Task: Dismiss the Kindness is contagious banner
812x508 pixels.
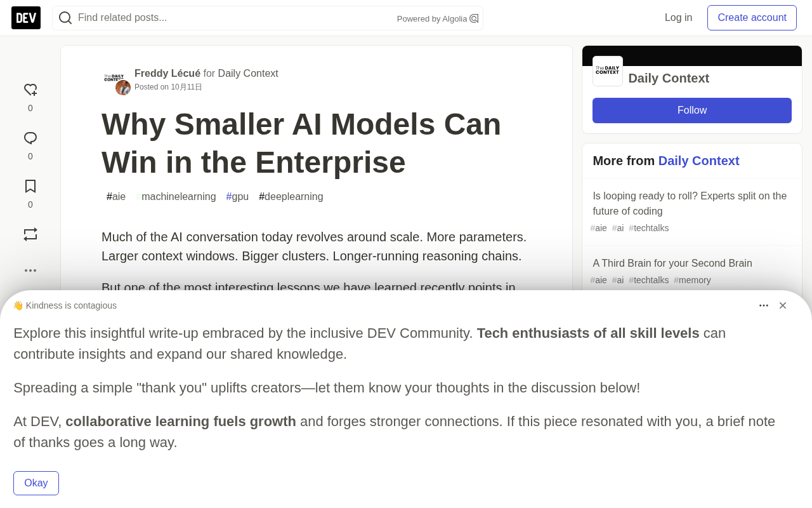Action: click(x=783, y=305)
